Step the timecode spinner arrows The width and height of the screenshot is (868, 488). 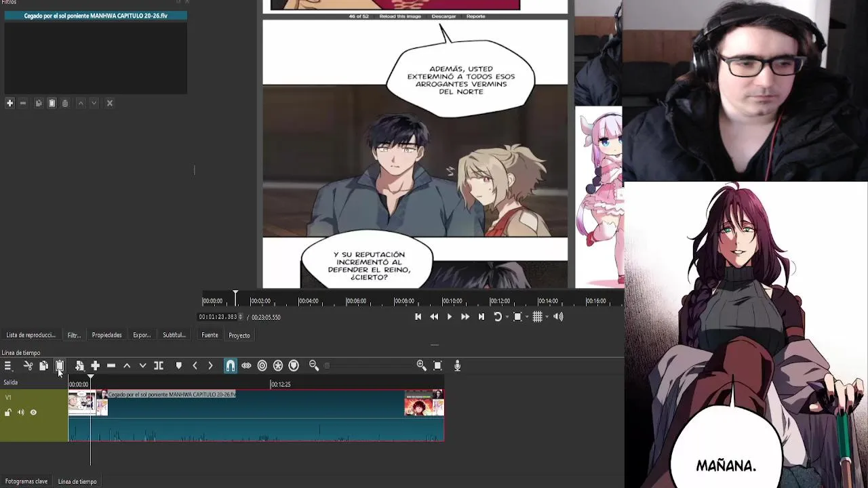[x=241, y=317]
